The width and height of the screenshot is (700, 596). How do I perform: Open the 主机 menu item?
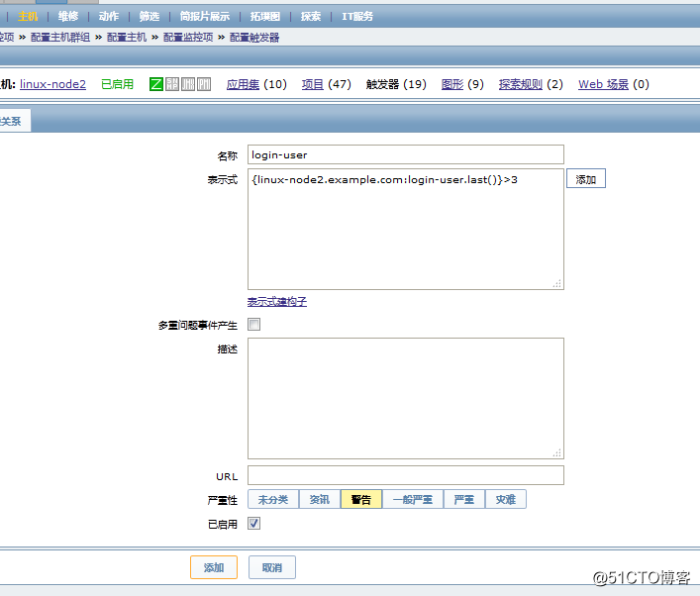[28, 17]
